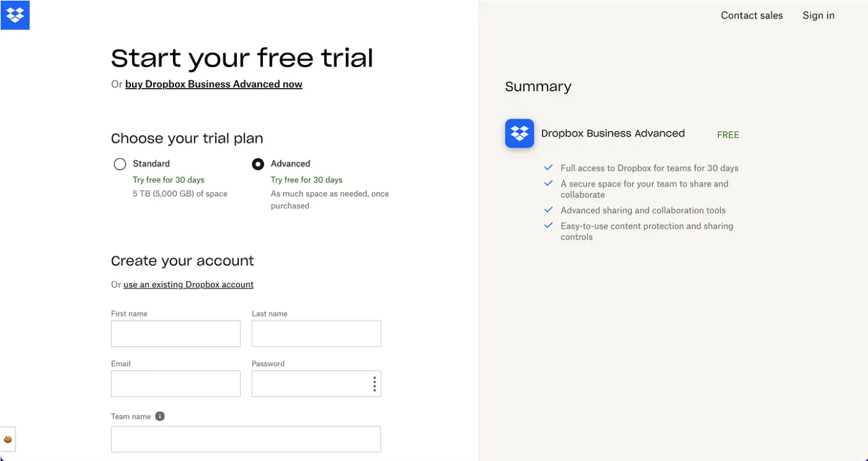Click into the Last name field

(317, 334)
